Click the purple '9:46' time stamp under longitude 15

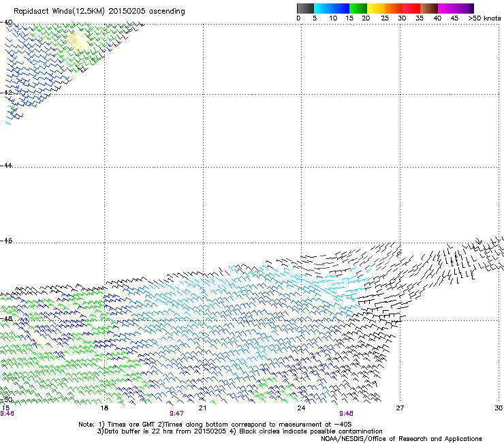tap(7, 414)
